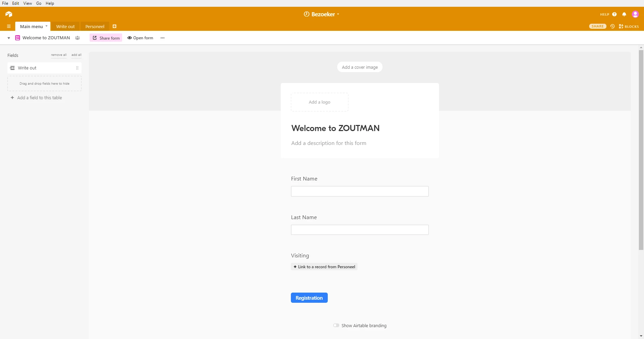Viewport: 644px width, 339px height.
Task: Click the scrollbar down arrow
Action: pos(641,336)
